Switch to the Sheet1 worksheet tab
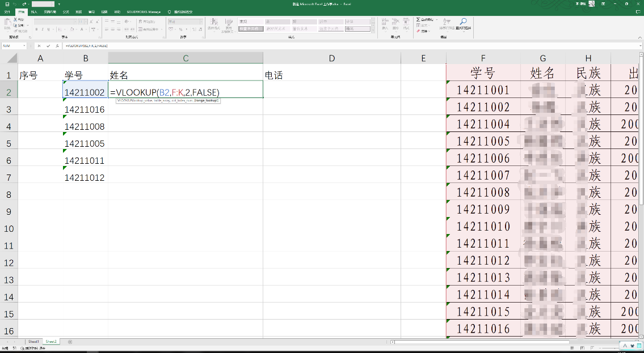 pyautogui.click(x=34, y=342)
